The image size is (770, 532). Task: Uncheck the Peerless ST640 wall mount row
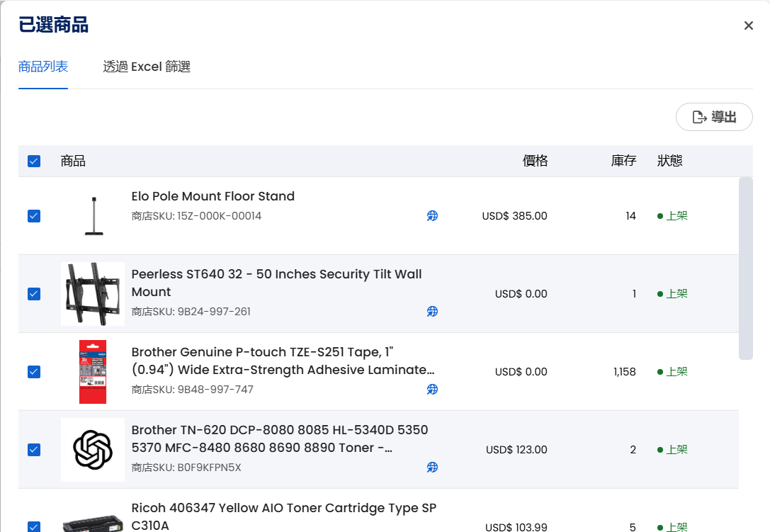coord(34,294)
